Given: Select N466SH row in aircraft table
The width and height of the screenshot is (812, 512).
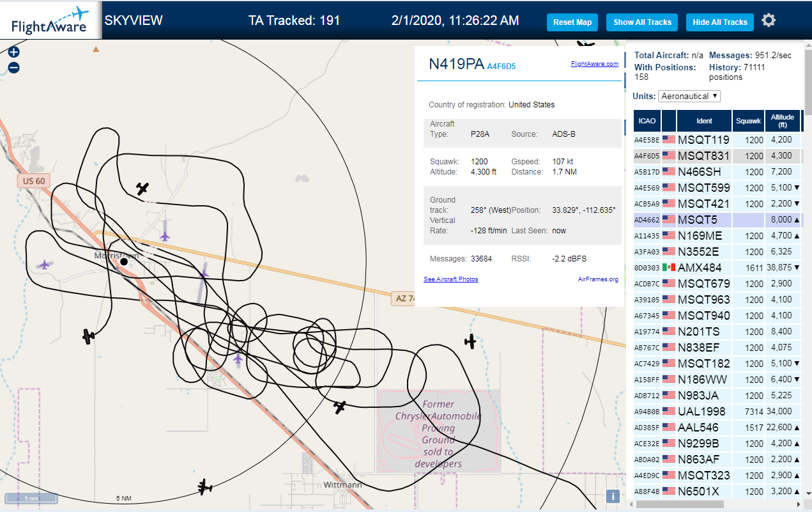Looking at the screenshot, I should [x=717, y=171].
